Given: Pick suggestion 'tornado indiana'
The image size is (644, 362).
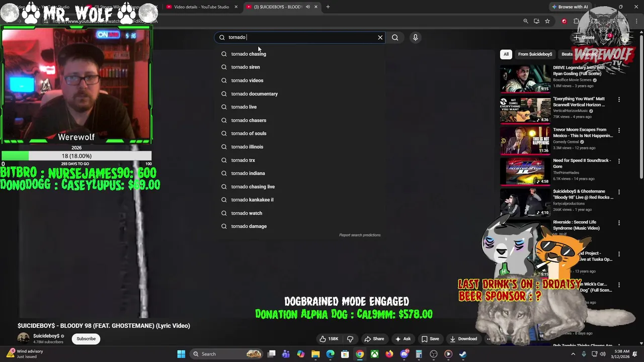Looking at the screenshot, I should pos(300,173).
